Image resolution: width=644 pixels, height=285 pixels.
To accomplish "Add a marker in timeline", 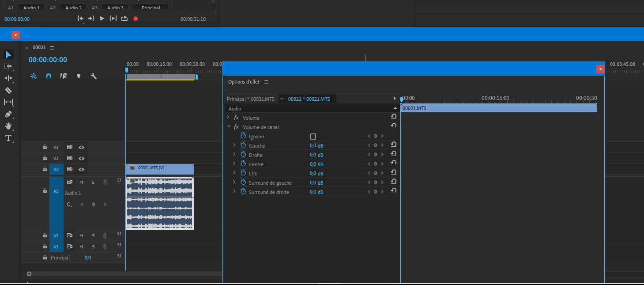I will tap(79, 76).
